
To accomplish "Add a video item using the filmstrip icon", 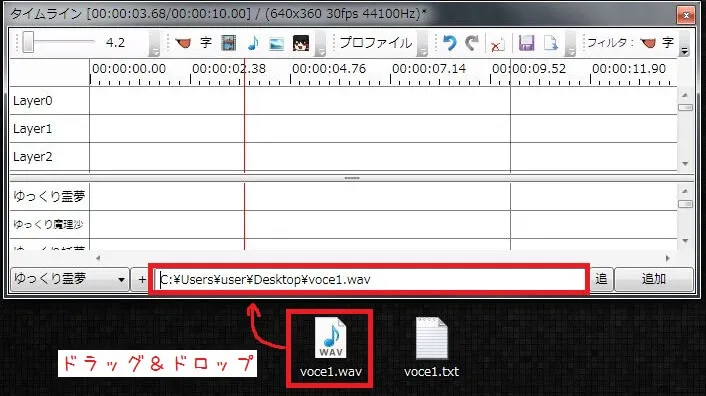I will (229, 43).
